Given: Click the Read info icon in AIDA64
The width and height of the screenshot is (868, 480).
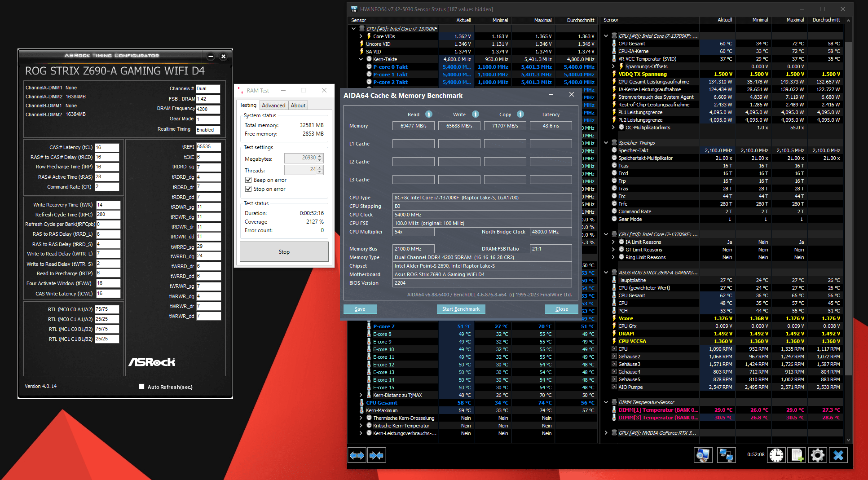Looking at the screenshot, I should [429, 114].
